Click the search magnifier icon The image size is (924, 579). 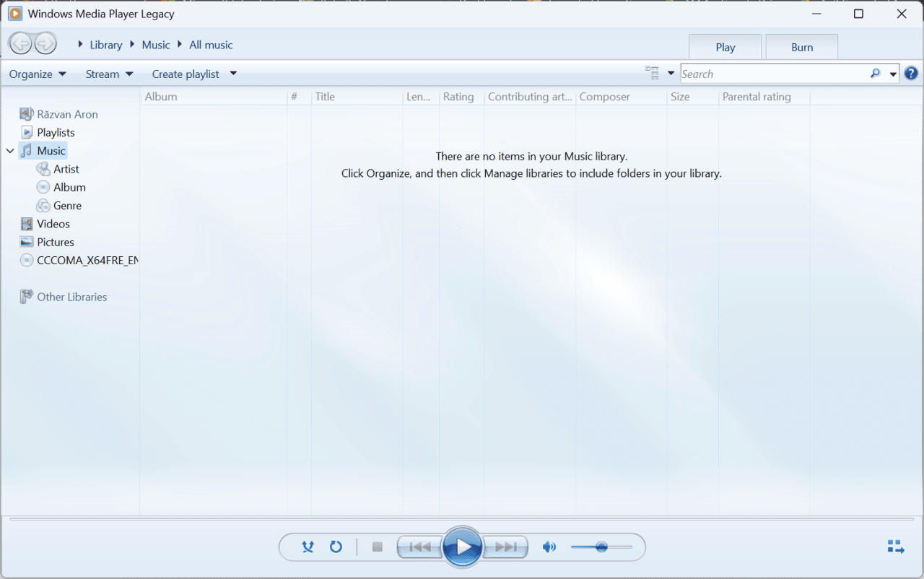click(876, 74)
